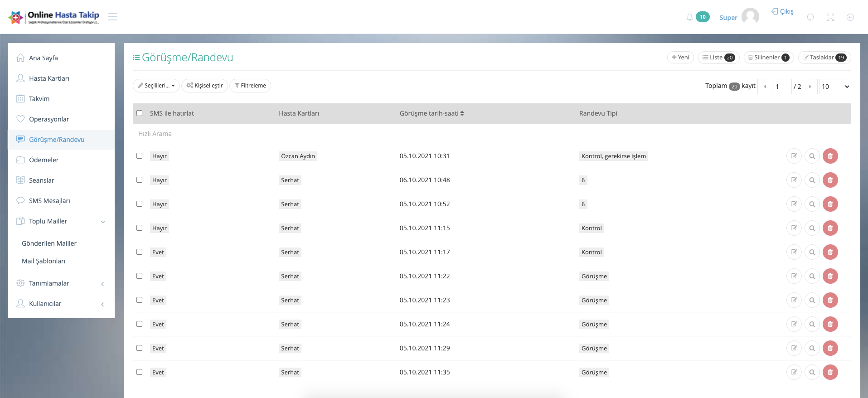Viewport: 868px width, 398px height.
Task: Click the notification bell icon
Action: tap(689, 17)
